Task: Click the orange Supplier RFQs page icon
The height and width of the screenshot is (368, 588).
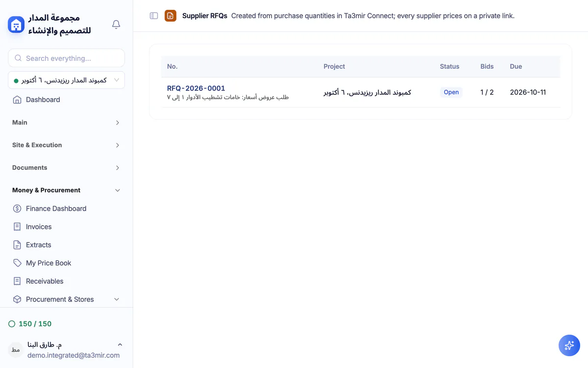Action: (171, 16)
